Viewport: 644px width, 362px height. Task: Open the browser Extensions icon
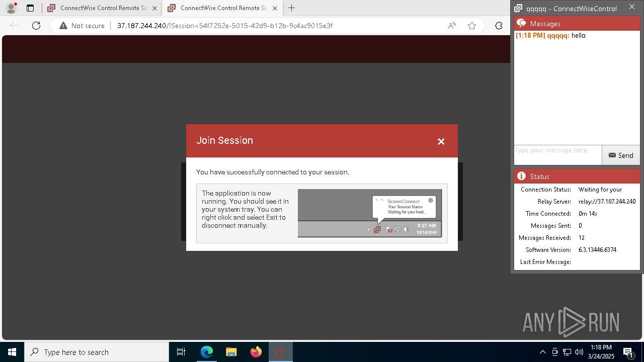[499, 26]
